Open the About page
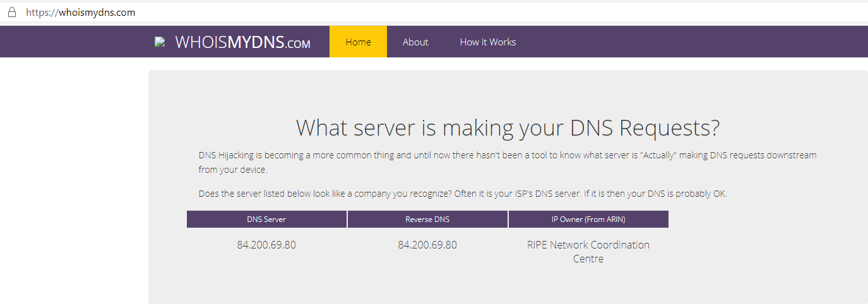 click(415, 42)
